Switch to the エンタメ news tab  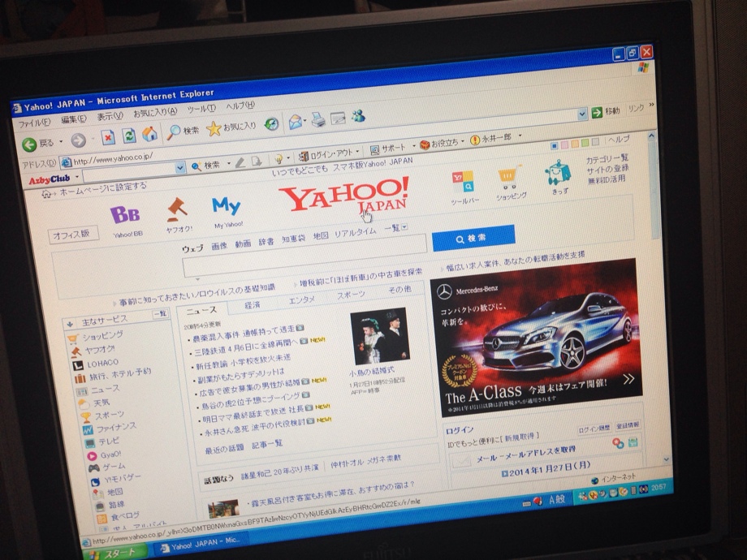pyautogui.click(x=302, y=300)
